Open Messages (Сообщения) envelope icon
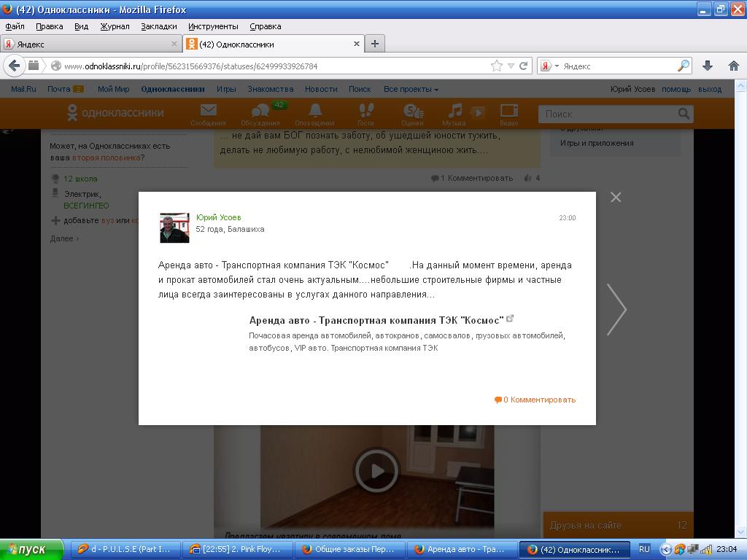The height and width of the screenshot is (560, 747). (208, 111)
